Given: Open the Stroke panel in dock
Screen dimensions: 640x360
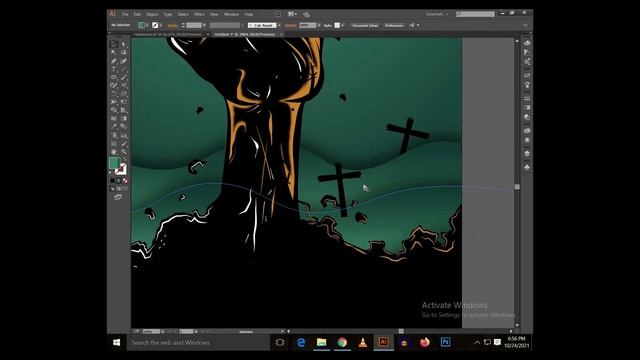Looking at the screenshot, I should [527, 98].
